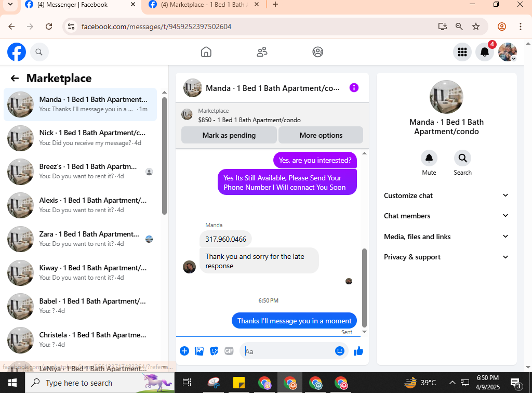This screenshot has height=393, width=532.
Task: Open the Facebook menu grid icon
Action: pyautogui.click(x=462, y=52)
